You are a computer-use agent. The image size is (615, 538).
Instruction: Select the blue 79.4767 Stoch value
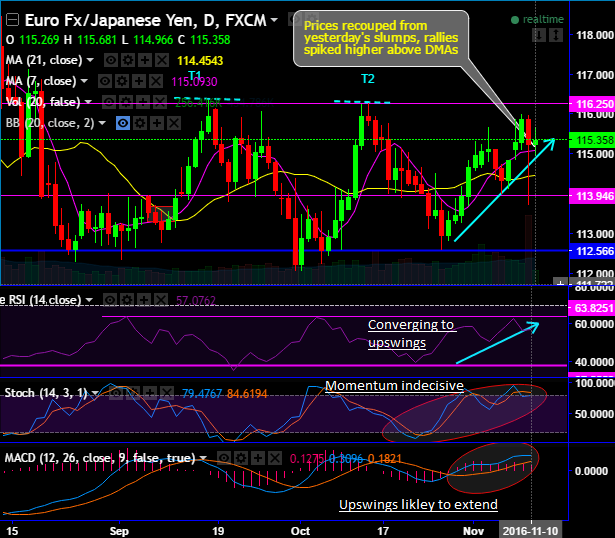(x=202, y=393)
